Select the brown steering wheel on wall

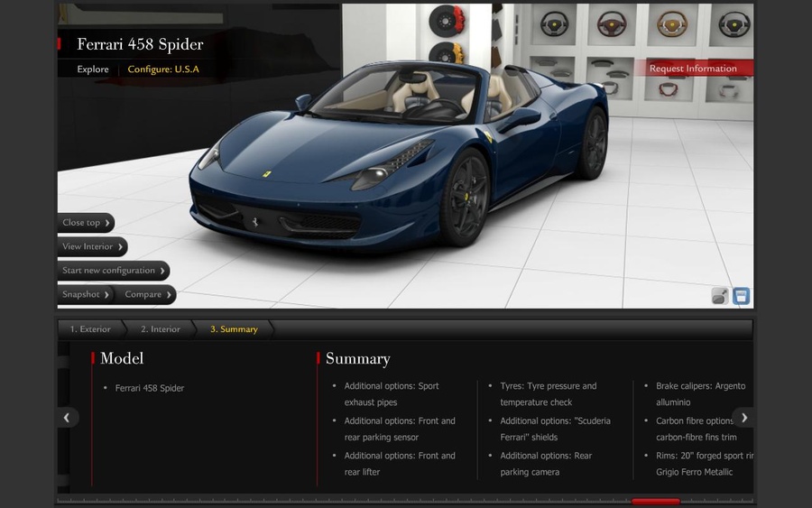click(x=671, y=23)
